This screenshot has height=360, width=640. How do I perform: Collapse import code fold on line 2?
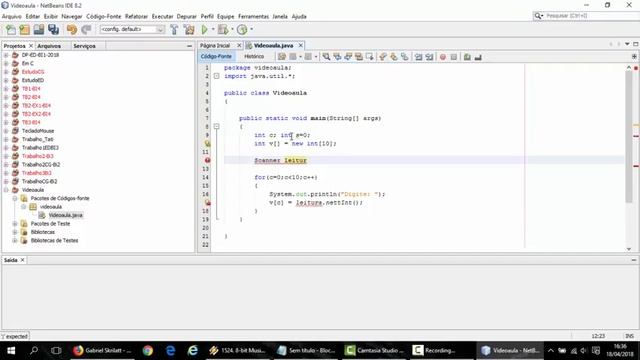coord(217,76)
